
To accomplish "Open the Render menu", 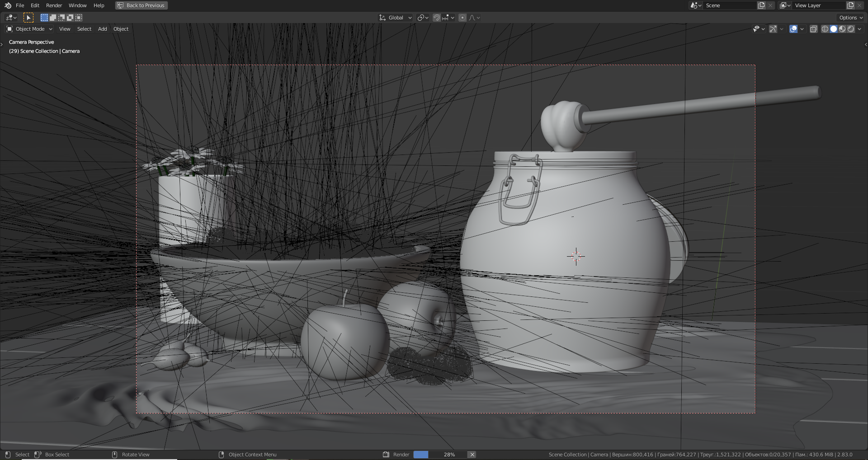I will pyautogui.click(x=54, y=5).
